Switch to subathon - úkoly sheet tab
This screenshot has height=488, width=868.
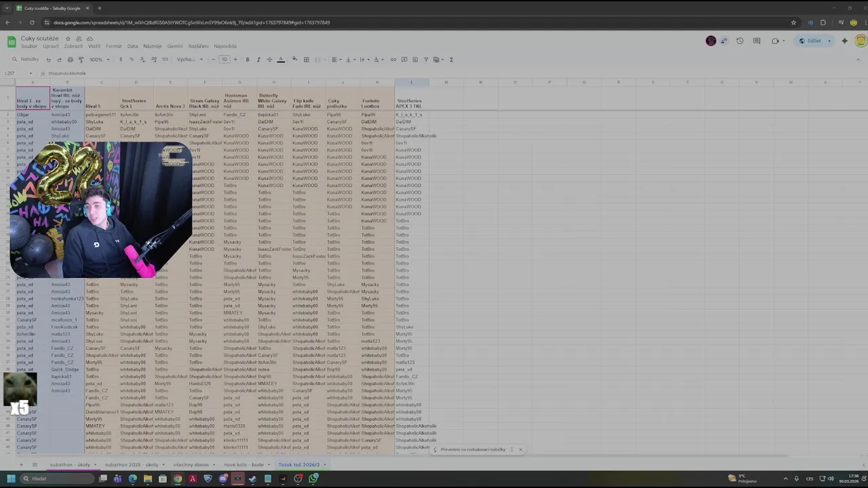[70, 464]
